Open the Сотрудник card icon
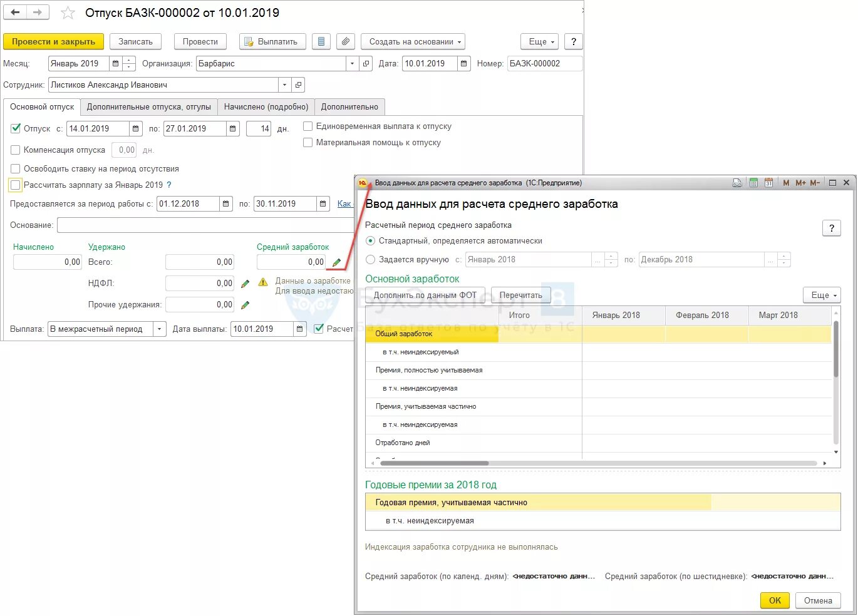This screenshot has width=858, height=616. [x=299, y=85]
